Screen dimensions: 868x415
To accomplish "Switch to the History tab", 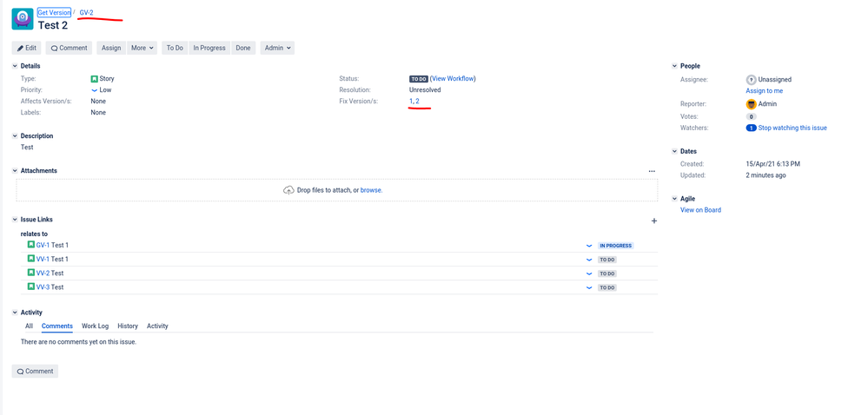I will [128, 326].
